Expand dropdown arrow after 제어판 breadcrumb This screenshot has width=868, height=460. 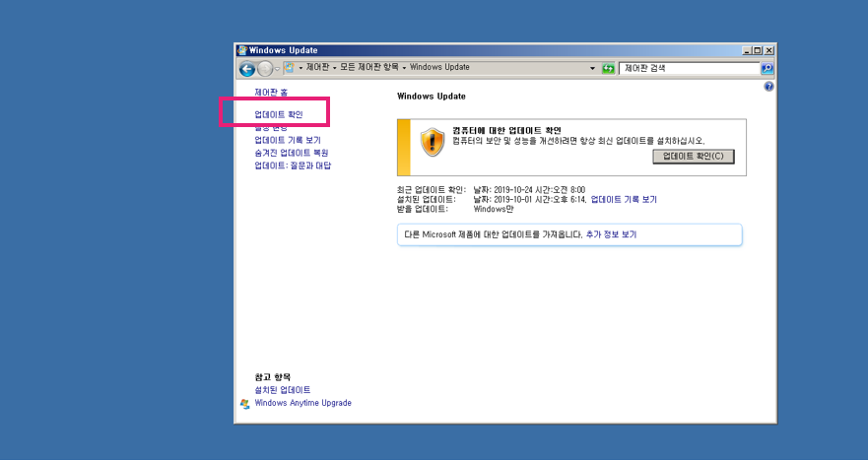pos(334,68)
